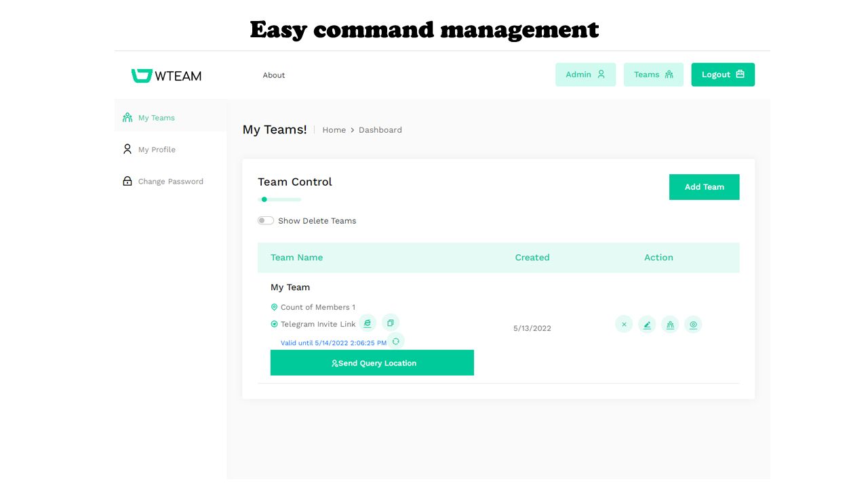
Task: View My Team details with eye icon
Action: [x=693, y=325]
